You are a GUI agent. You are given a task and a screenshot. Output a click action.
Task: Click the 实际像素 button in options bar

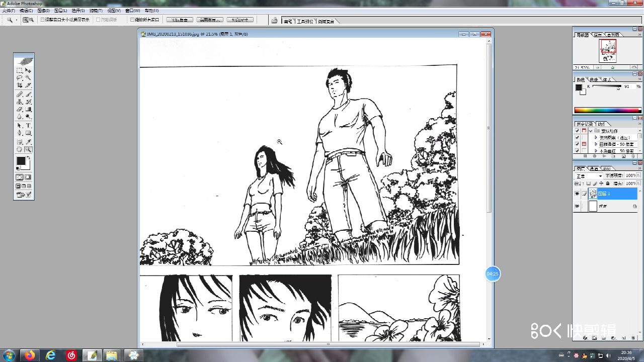tap(179, 20)
